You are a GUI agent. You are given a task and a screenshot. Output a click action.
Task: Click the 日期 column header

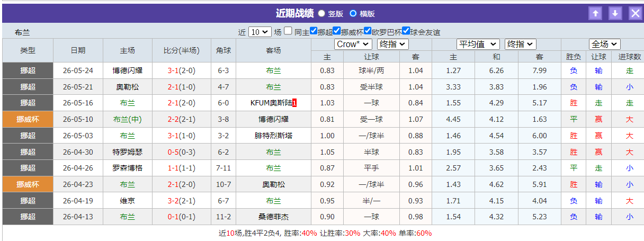pos(78,50)
